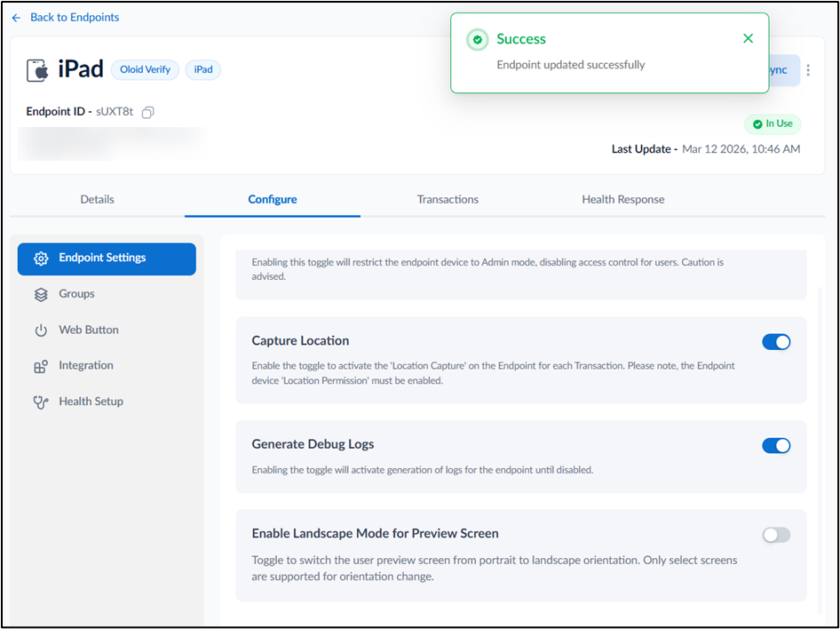Viewport: 840px width, 629px height.
Task: Click the green success check icon
Action: (x=477, y=40)
